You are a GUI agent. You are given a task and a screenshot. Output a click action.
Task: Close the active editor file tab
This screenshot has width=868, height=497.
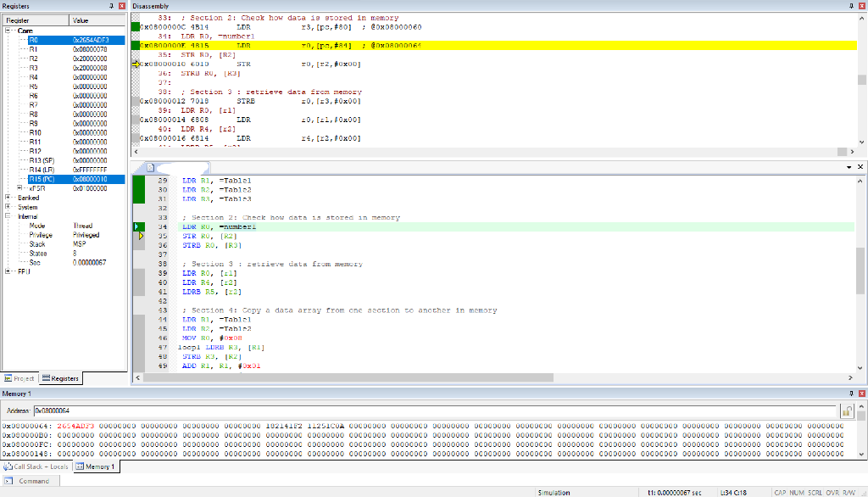pos(860,167)
